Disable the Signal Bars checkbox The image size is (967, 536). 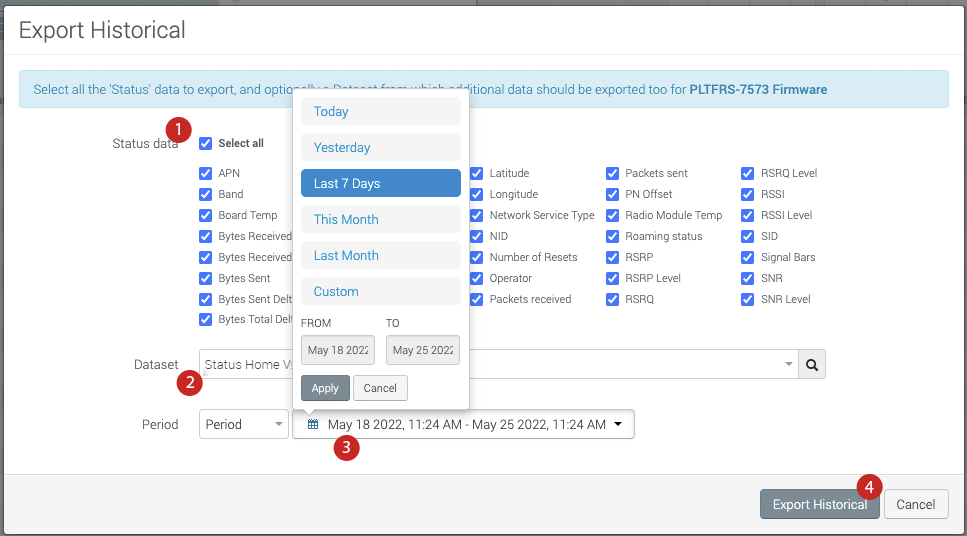[x=748, y=257]
